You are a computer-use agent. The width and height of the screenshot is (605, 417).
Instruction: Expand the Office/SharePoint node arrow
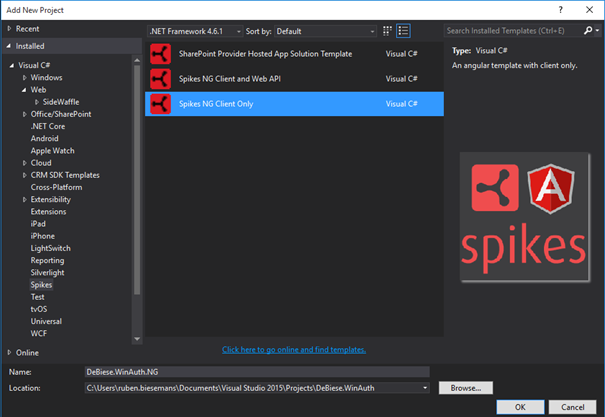(x=24, y=114)
